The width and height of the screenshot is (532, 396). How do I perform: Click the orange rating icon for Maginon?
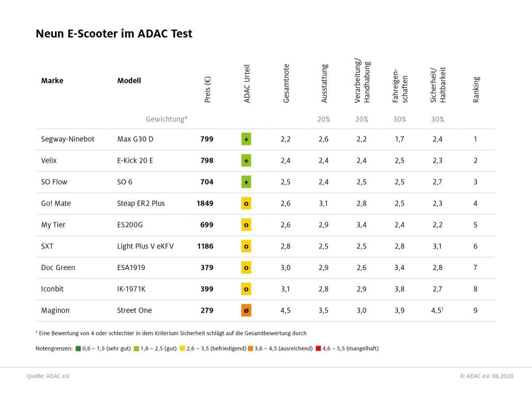(246, 311)
